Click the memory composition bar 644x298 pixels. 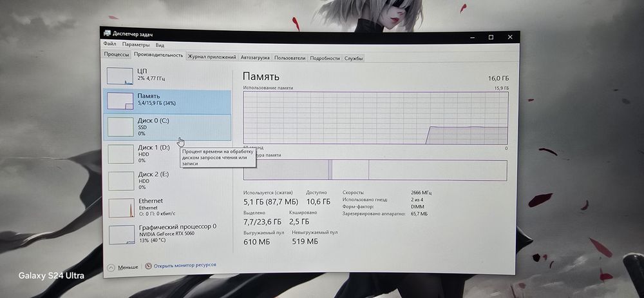[375, 170]
